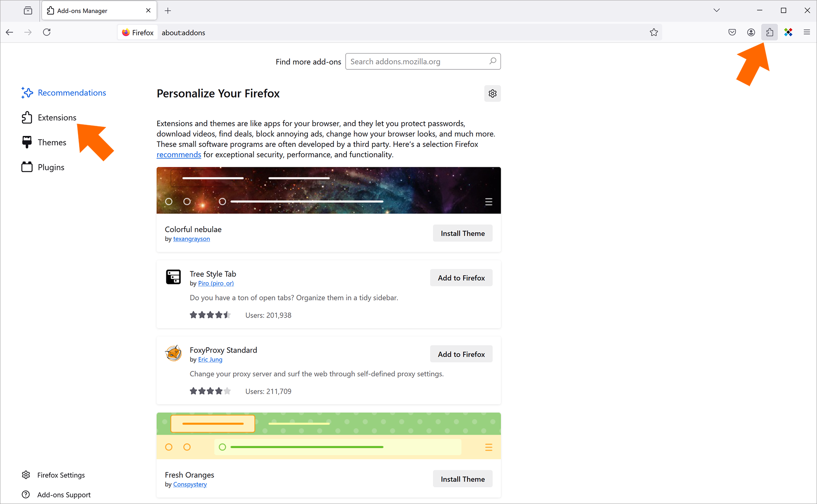Click the Colorful nebulae theme preview image

click(328, 190)
